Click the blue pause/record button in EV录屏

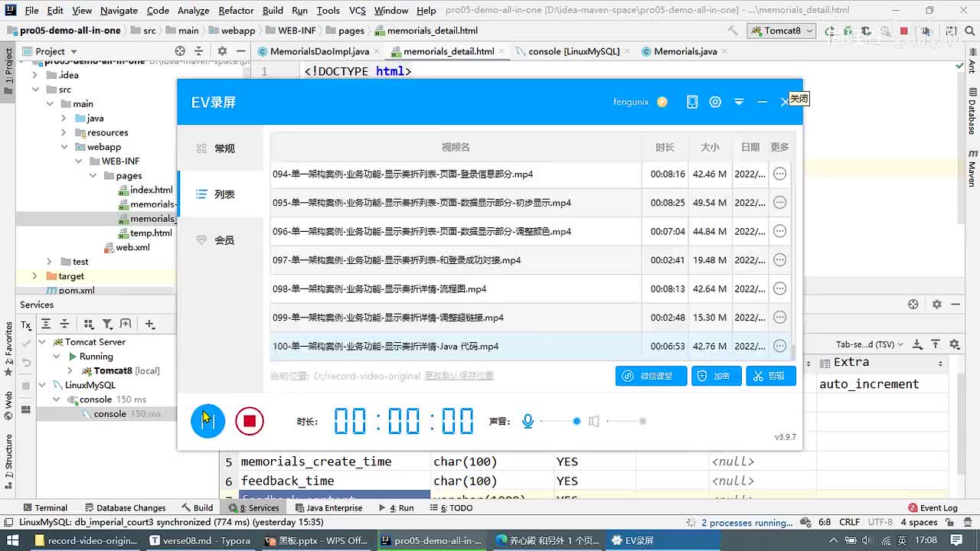(x=207, y=421)
